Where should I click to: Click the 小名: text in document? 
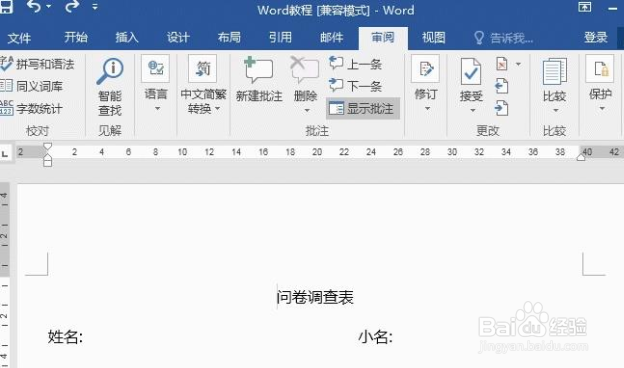point(375,337)
